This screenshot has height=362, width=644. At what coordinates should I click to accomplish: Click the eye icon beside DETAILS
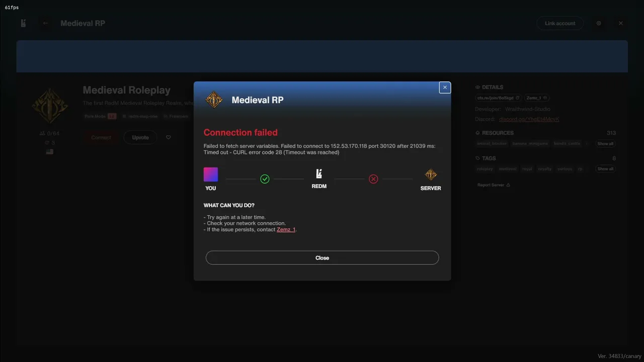[477, 87]
